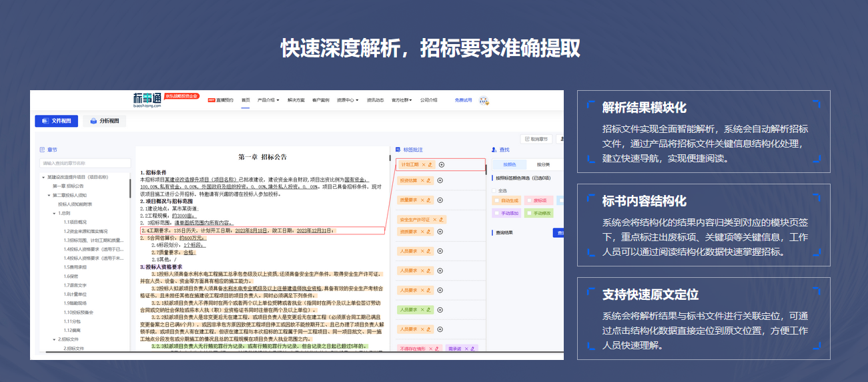Click the 查找 panel person icon
The height and width of the screenshot is (382, 868).
pos(493,150)
